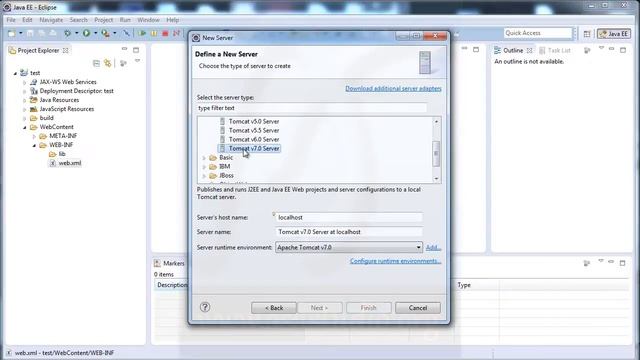Click the server list scroll up arrow
640x360 pixels.
pos(436,121)
